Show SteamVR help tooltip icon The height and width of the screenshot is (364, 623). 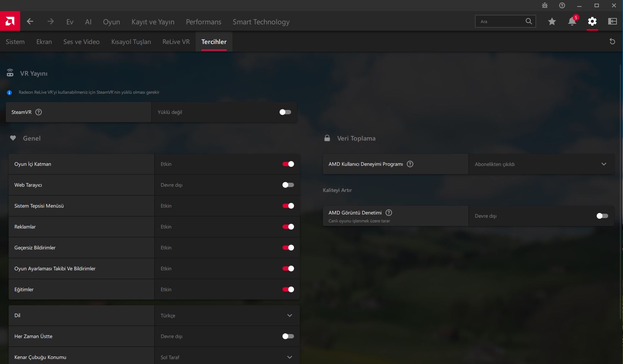click(x=39, y=112)
